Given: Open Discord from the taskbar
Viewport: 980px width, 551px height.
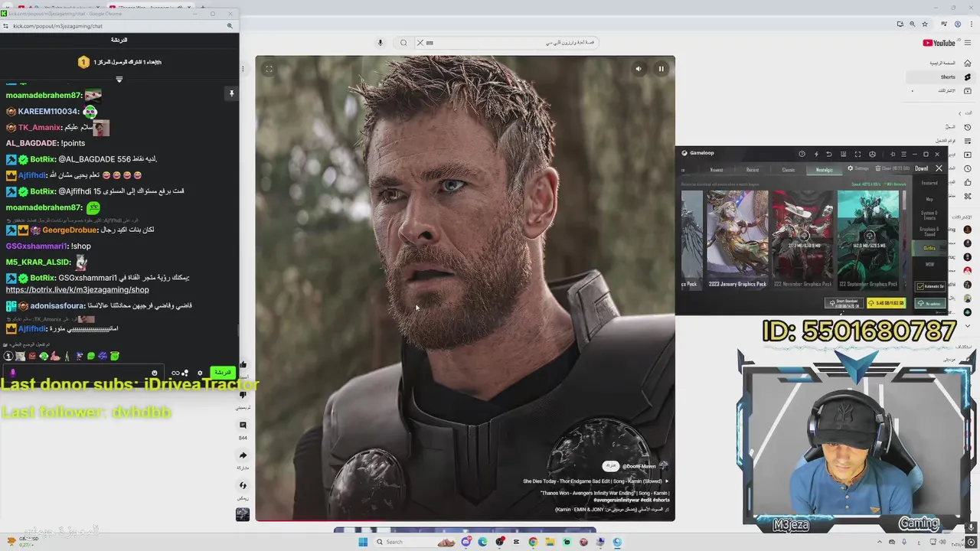Looking at the screenshot, I should 466,542.
